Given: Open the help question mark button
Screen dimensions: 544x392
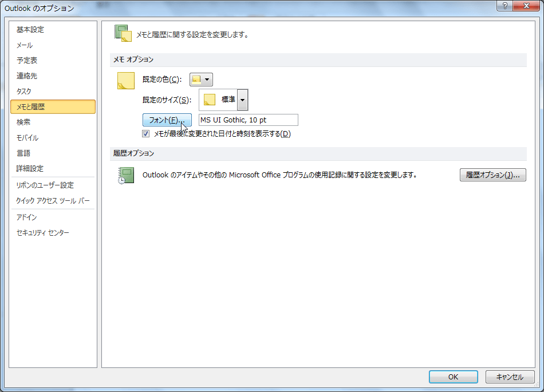Looking at the screenshot, I should coord(504,6).
